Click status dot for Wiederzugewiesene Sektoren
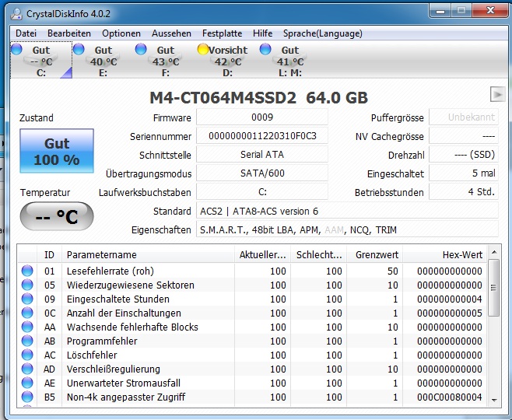This screenshot has height=420, width=512. tap(27, 285)
